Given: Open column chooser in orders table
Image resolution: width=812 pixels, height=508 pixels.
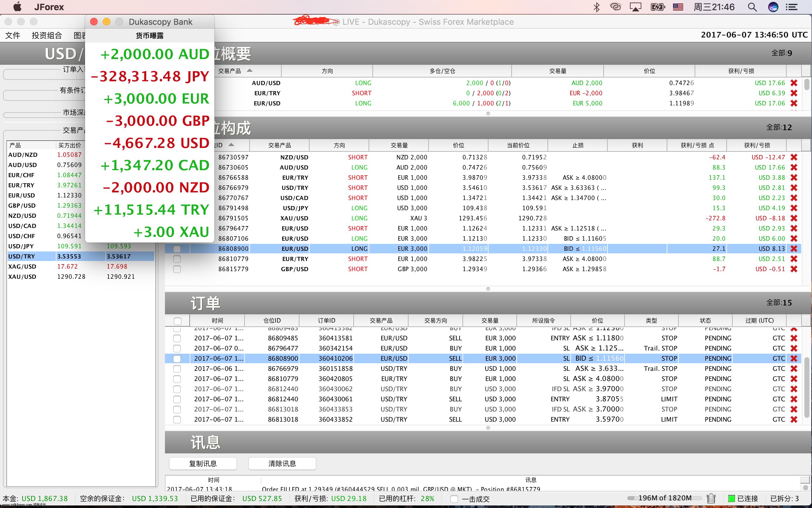Looking at the screenshot, I should point(806,321).
